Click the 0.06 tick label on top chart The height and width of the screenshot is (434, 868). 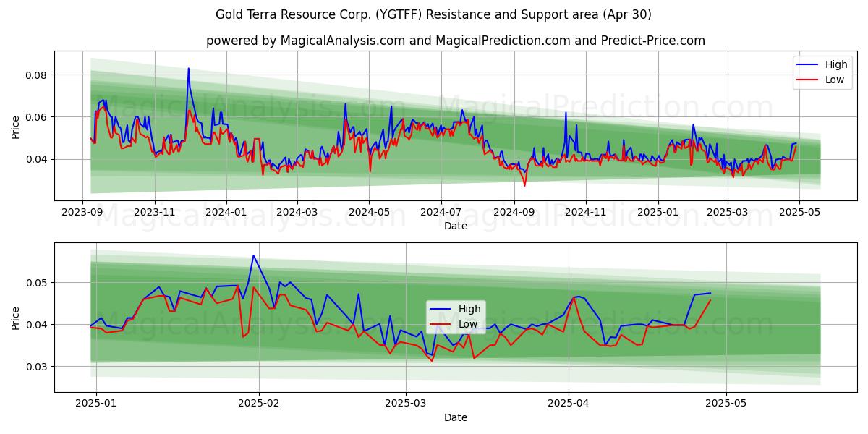coord(38,117)
